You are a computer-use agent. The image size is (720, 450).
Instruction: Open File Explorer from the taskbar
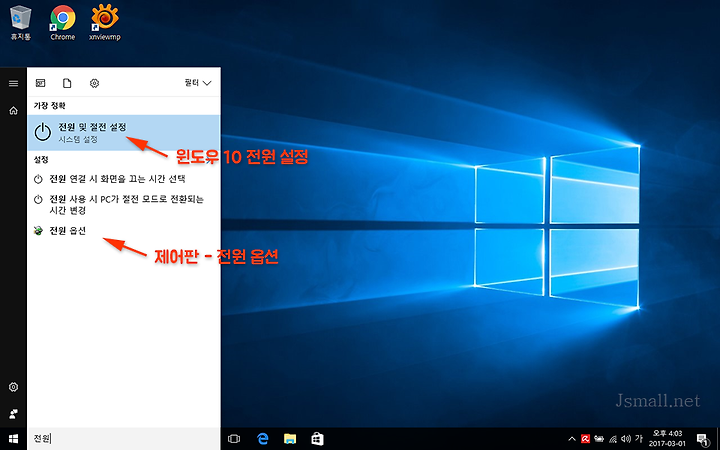pyautogui.click(x=290, y=439)
